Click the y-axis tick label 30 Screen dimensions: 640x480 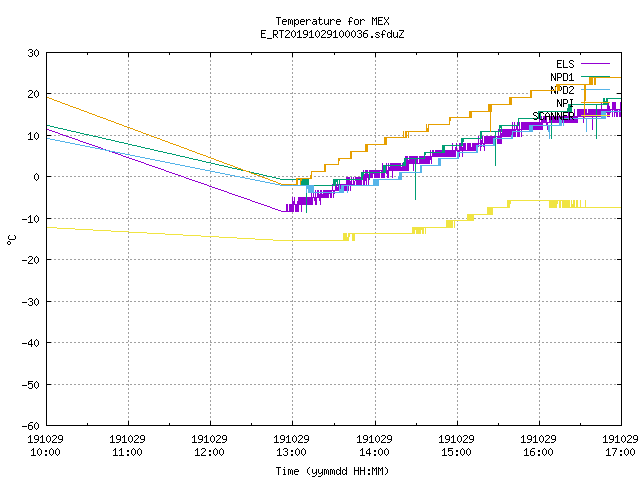tap(33, 53)
